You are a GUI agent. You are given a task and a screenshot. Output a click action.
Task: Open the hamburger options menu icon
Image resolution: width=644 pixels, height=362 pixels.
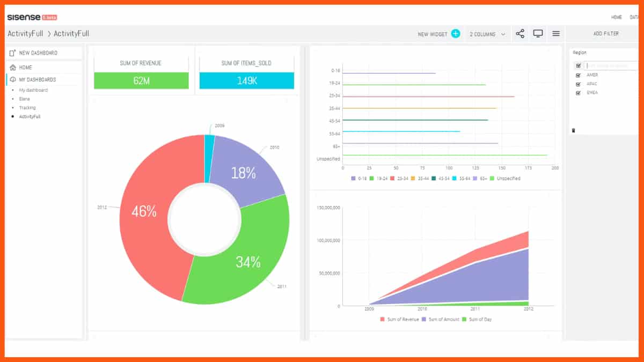(x=556, y=34)
